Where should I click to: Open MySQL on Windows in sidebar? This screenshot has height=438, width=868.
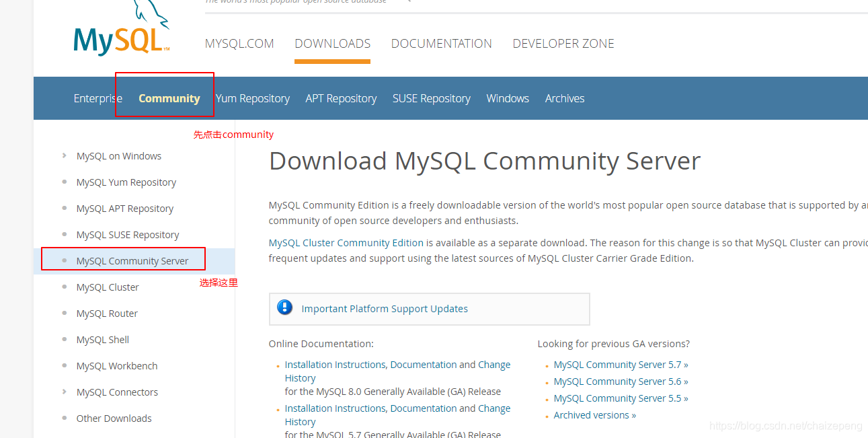[119, 156]
